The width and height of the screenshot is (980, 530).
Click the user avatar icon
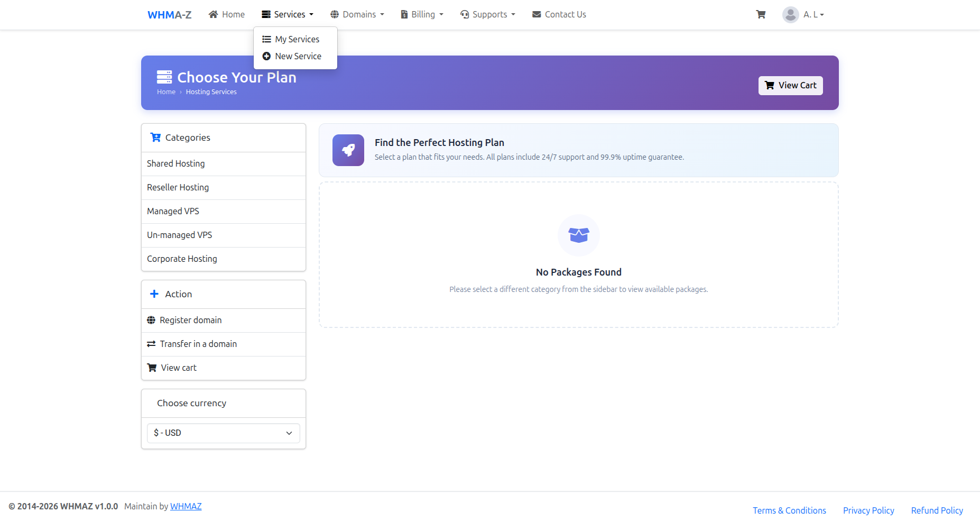(791, 14)
